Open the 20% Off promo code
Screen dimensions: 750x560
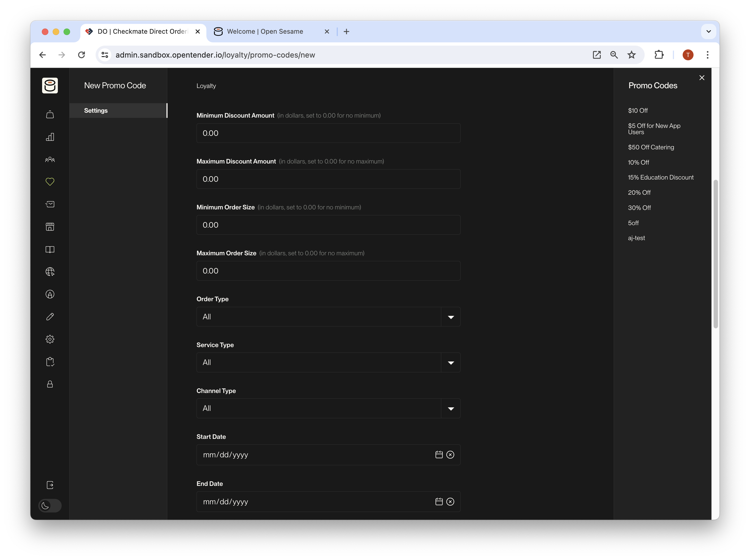pos(639,193)
